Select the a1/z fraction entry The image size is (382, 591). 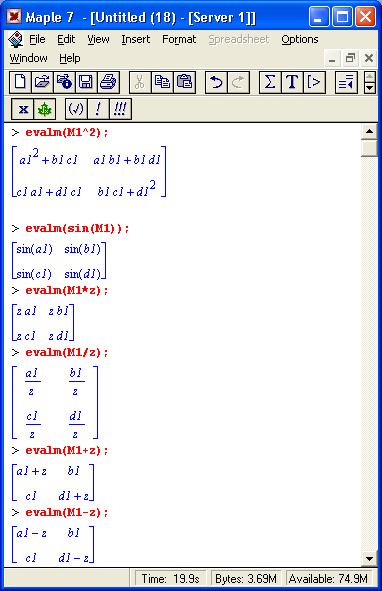pos(32,382)
